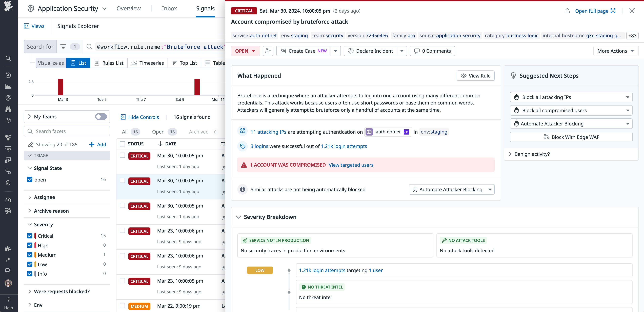644x312 pixels.
Task: Open the Overview tab
Action: pyautogui.click(x=128, y=8)
